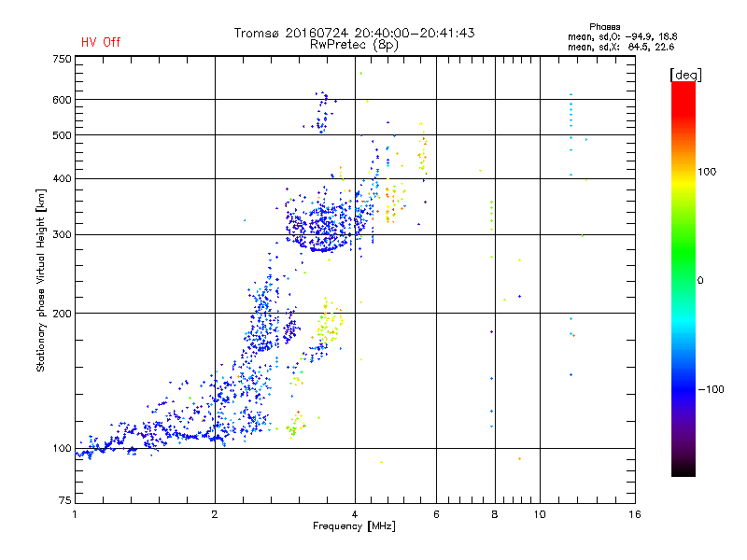Click the "75" height tick label
The image size is (747, 560).
[65, 500]
